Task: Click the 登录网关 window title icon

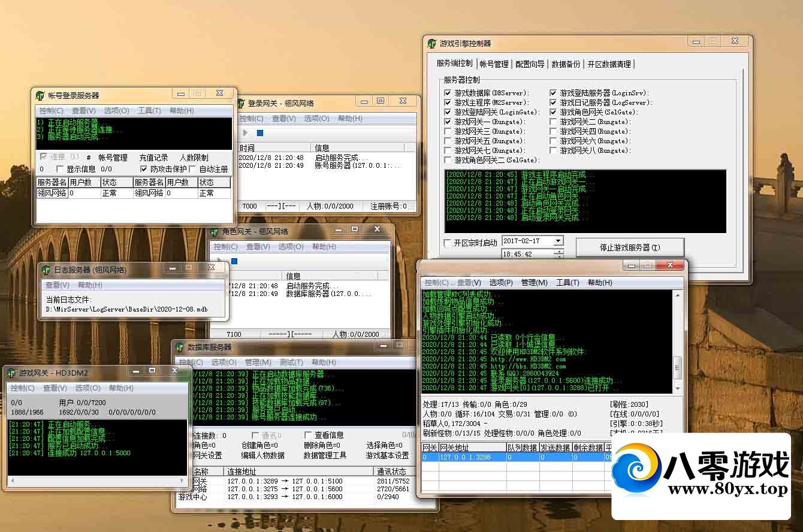Action: 241,103
